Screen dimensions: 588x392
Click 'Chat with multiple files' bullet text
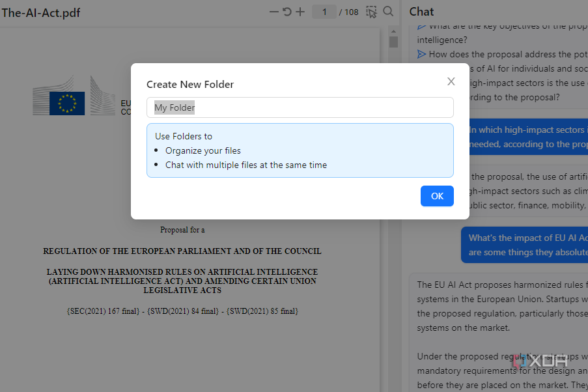[x=246, y=165]
